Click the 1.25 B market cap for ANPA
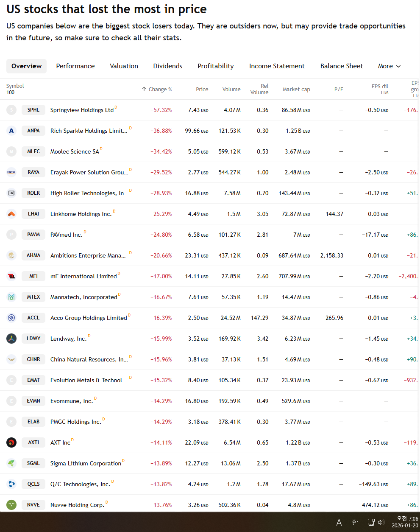420x532 pixels. pyautogui.click(x=298, y=131)
